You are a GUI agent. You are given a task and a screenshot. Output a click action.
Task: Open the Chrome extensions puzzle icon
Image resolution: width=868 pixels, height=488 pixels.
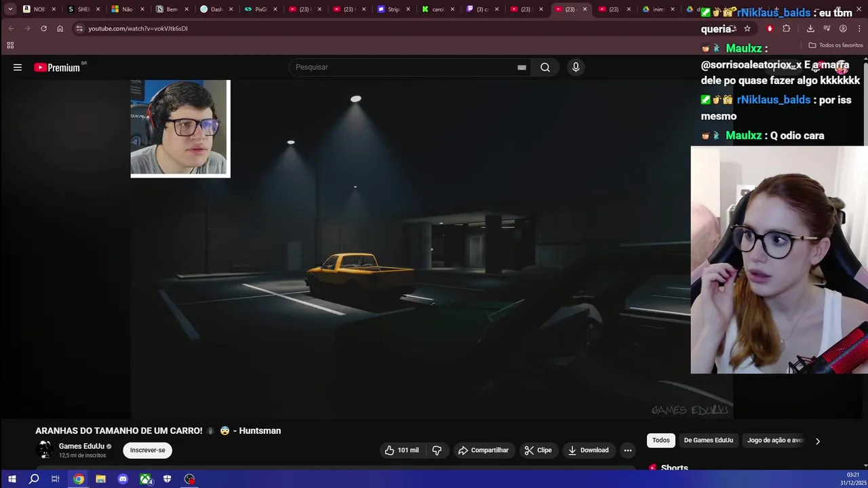pos(787,28)
